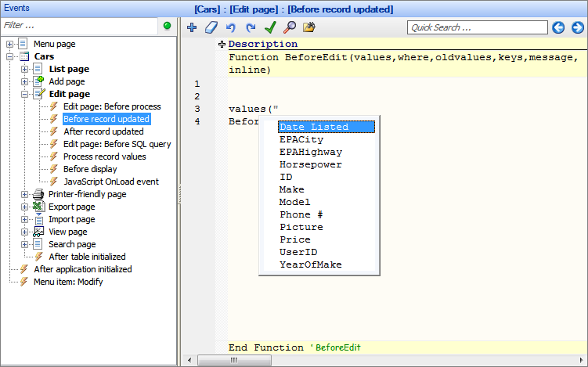Click the Add event plus icon
The width and height of the screenshot is (588, 367).
[x=192, y=27]
